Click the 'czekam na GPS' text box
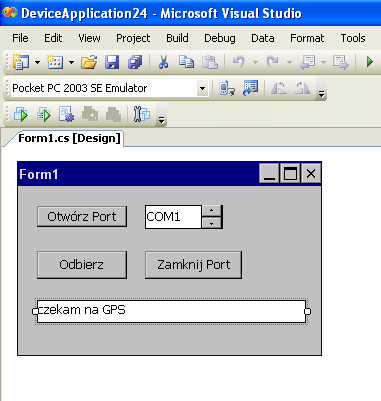The height and width of the screenshot is (401, 381). coord(171,311)
